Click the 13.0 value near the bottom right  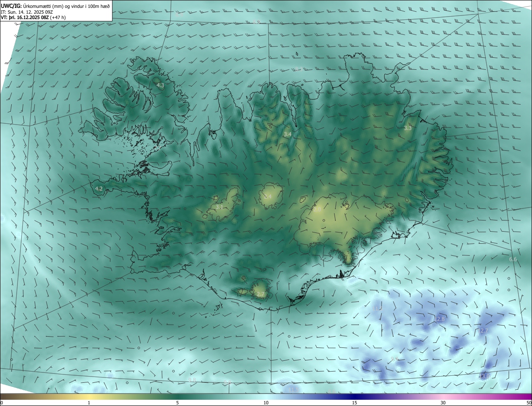(485, 376)
